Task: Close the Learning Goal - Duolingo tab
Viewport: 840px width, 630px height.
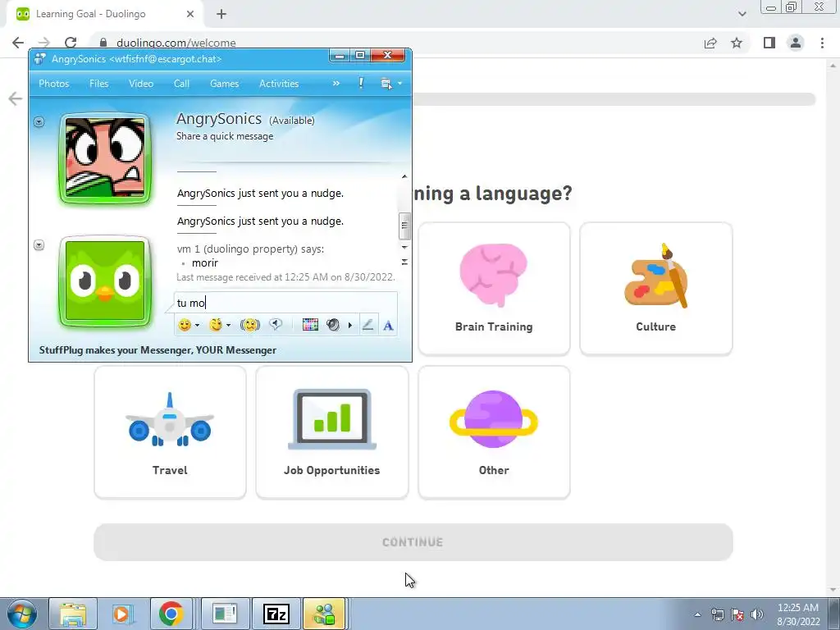Action: coord(189,14)
